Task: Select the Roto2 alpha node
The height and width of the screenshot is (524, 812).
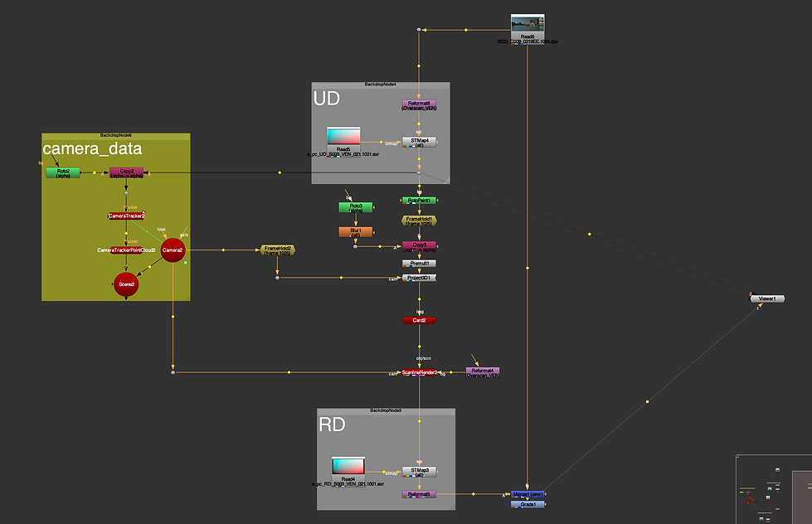Action: pos(63,173)
